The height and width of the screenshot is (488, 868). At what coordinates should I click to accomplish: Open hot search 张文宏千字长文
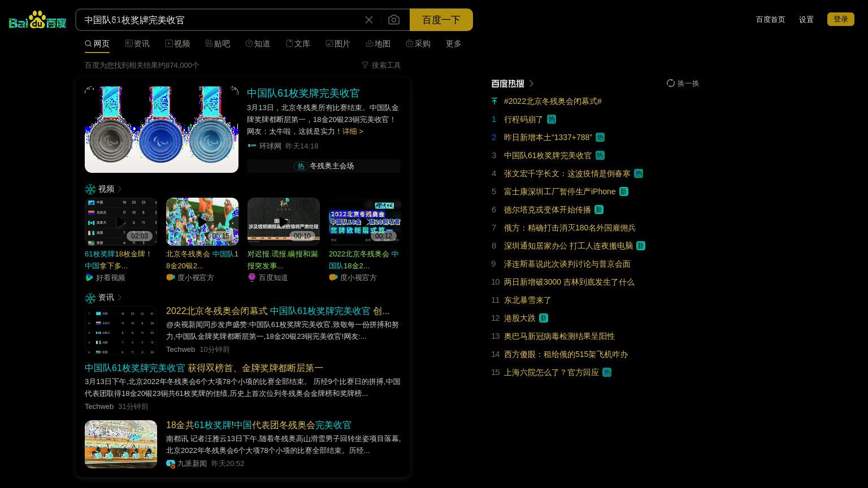coord(567,173)
